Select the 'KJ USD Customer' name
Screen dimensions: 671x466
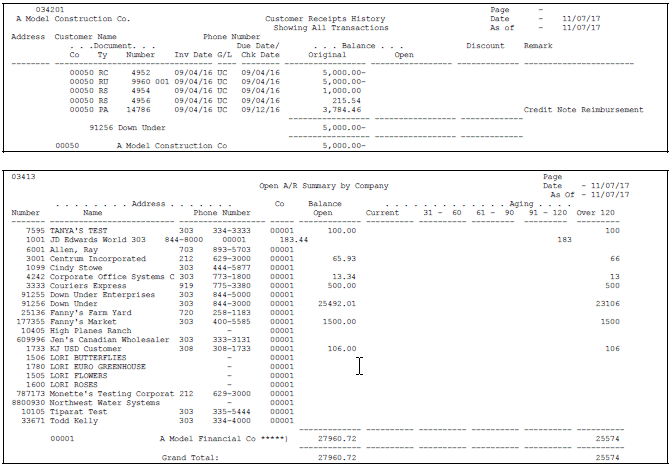[86, 349]
